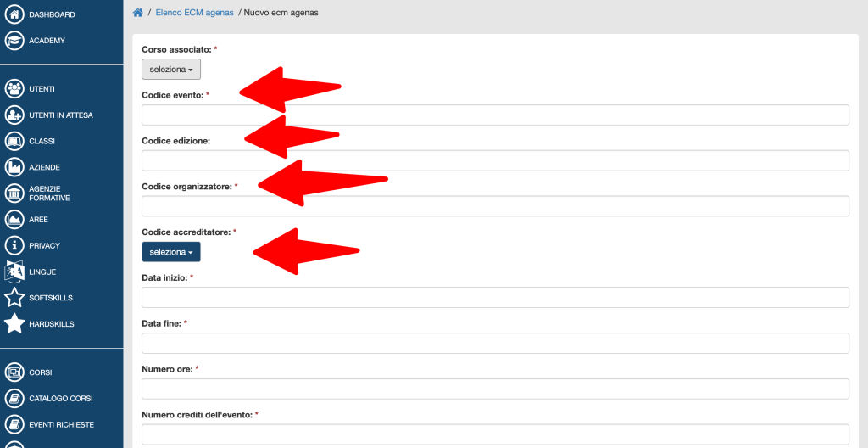Open the Eventi Richieste menu item
This screenshot has height=448, width=868.
point(61,424)
